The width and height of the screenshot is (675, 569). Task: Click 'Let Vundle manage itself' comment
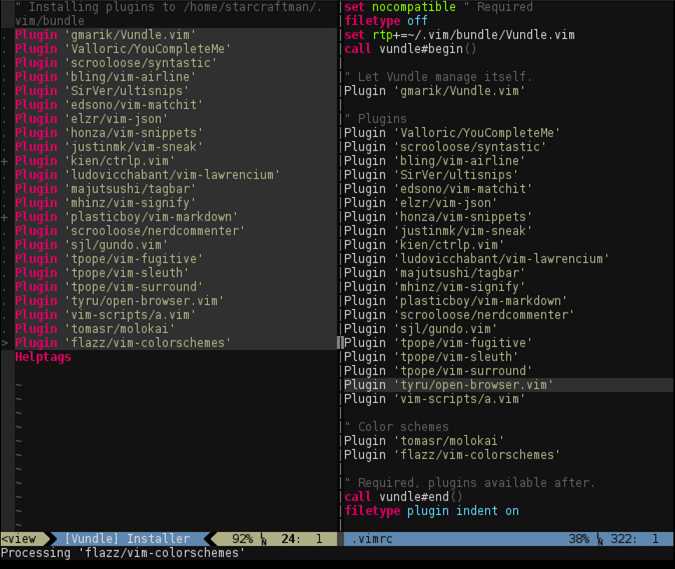coord(438,77)
